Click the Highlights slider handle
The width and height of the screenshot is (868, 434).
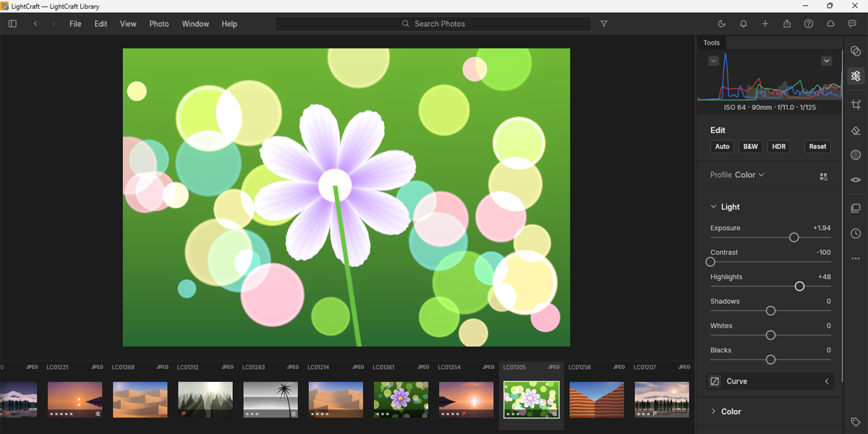click(x=799, y=286)
